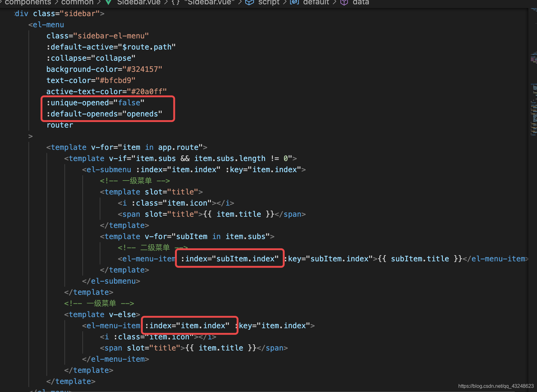The height and width of the screenshot is (392, 537).
Task: Click on :collapse="collapse" attribute
Action: pos(91,58)
